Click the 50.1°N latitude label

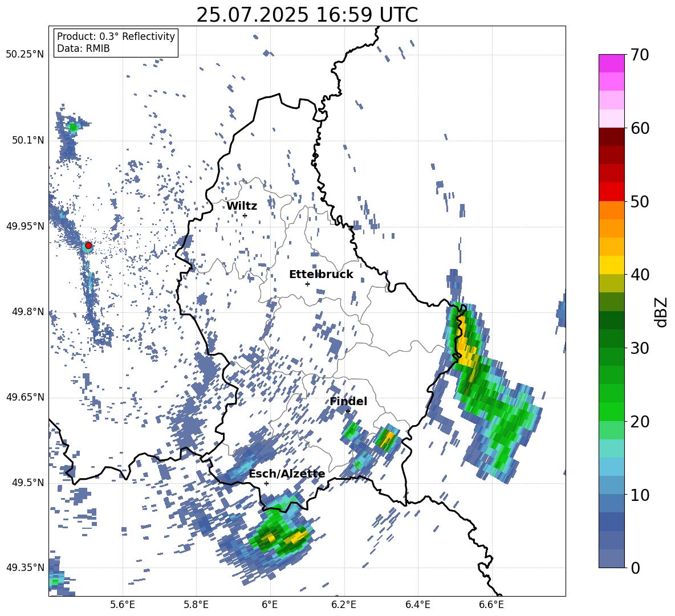27,141
